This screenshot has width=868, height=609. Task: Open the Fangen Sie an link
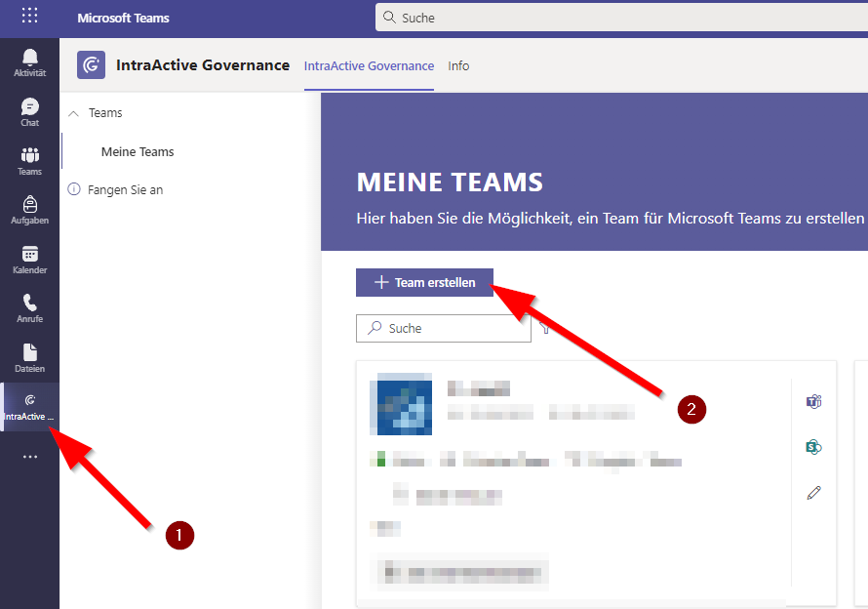pyautogui.click(x=125, y=190)
